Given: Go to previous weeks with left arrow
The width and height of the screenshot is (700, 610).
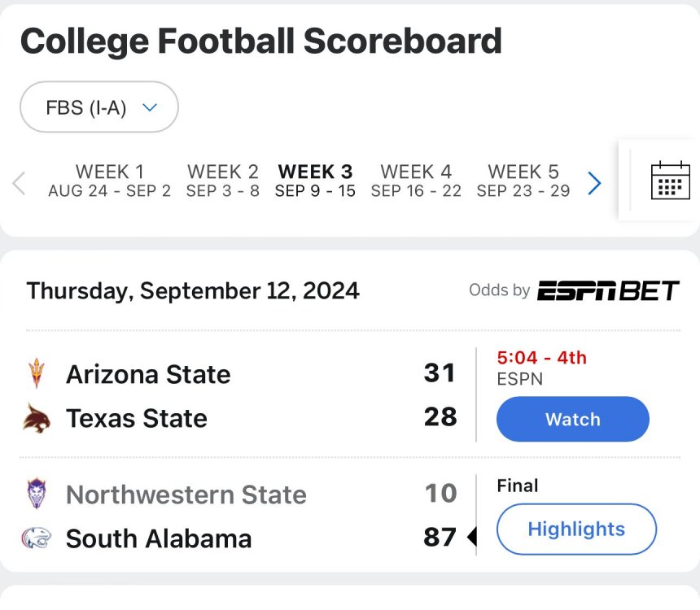Looking at the screenshot, I should pyautogui.click(x=20, y=183).
